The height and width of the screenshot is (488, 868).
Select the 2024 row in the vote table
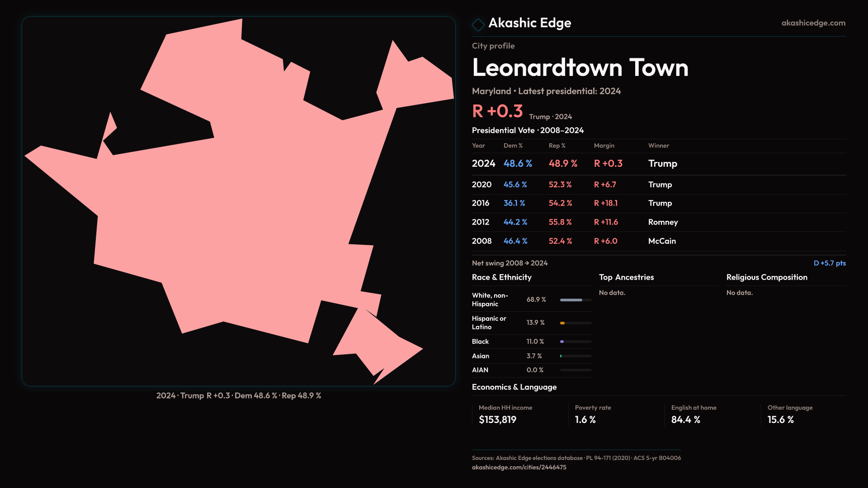pos(483,164)
